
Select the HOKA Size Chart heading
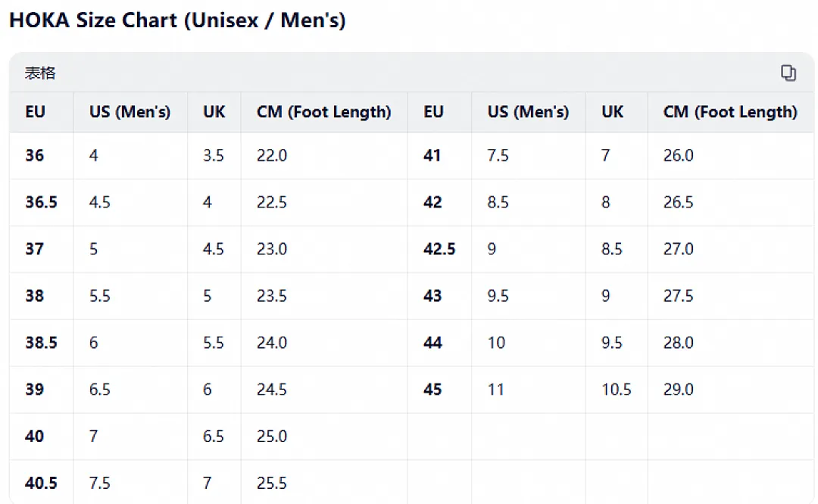click(x=177, y=20)
